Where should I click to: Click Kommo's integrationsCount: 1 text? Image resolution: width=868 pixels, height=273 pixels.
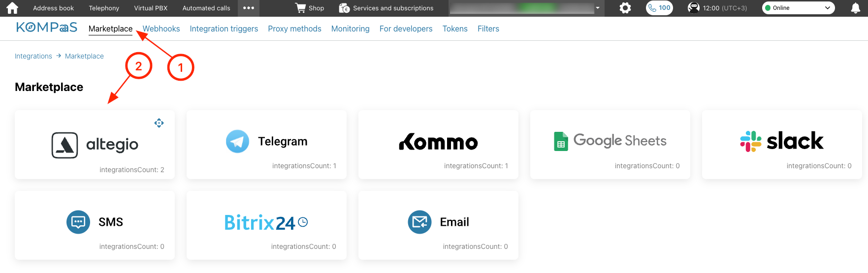tap(476, 166)
